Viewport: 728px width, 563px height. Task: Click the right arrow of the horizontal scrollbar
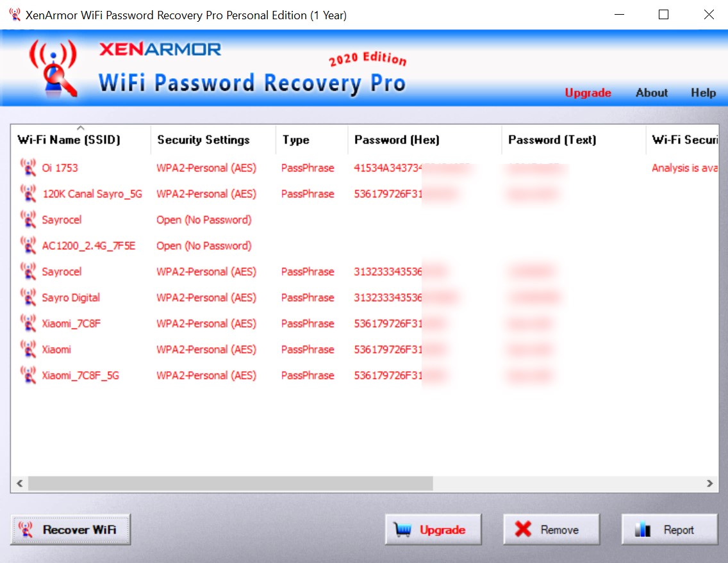click(x=709, y=484)
